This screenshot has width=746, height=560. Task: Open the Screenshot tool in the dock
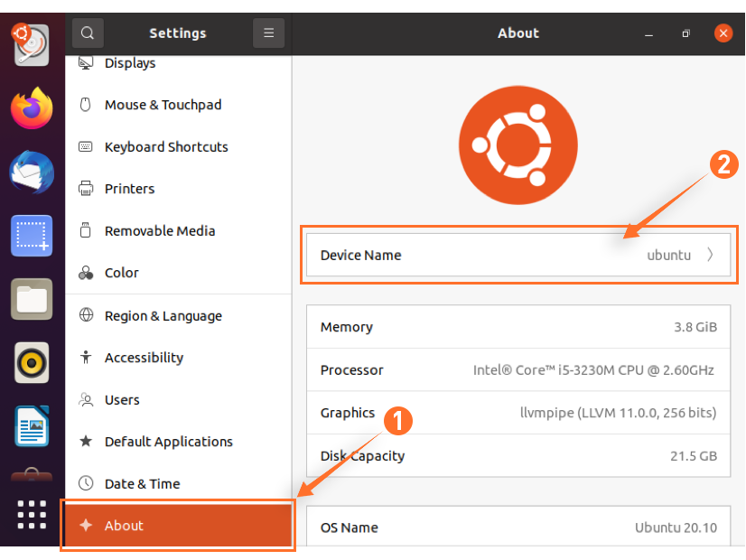click(x=32, y=236)
